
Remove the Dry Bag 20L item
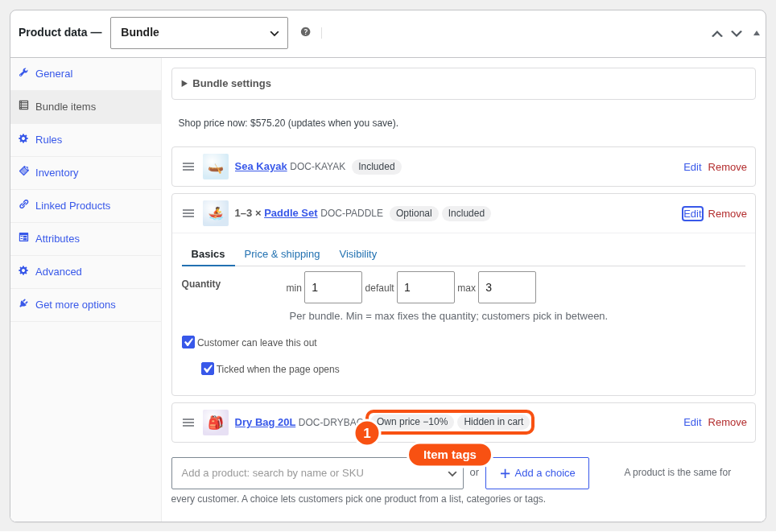coord(727,423)
